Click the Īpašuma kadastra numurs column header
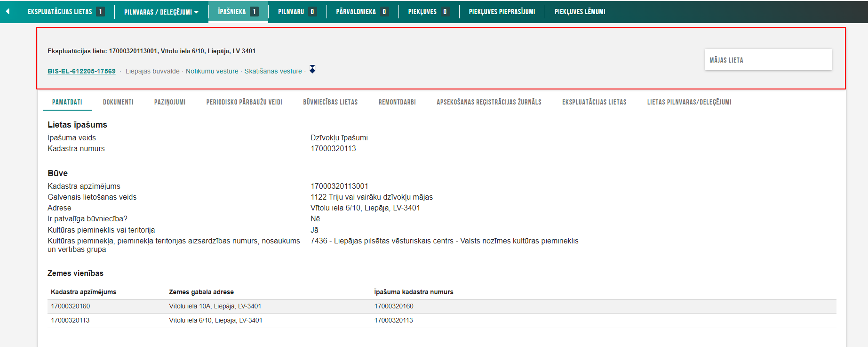 pyautogui.click(x=414, y=292)
